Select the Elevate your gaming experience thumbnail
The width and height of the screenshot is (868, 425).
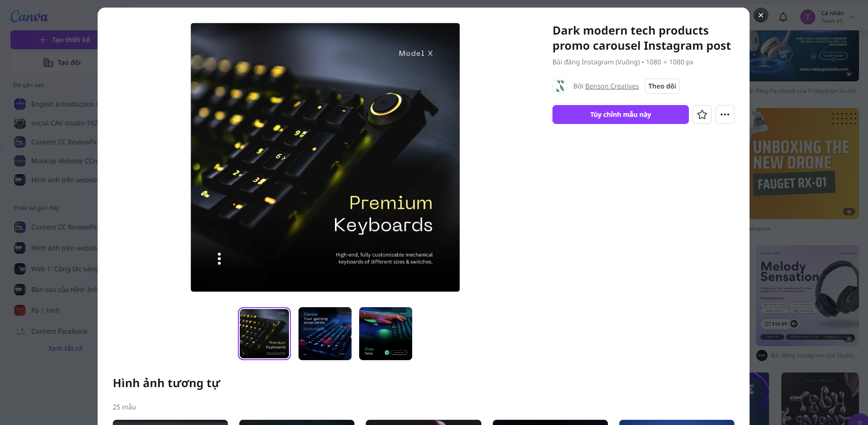click(325, 334)
